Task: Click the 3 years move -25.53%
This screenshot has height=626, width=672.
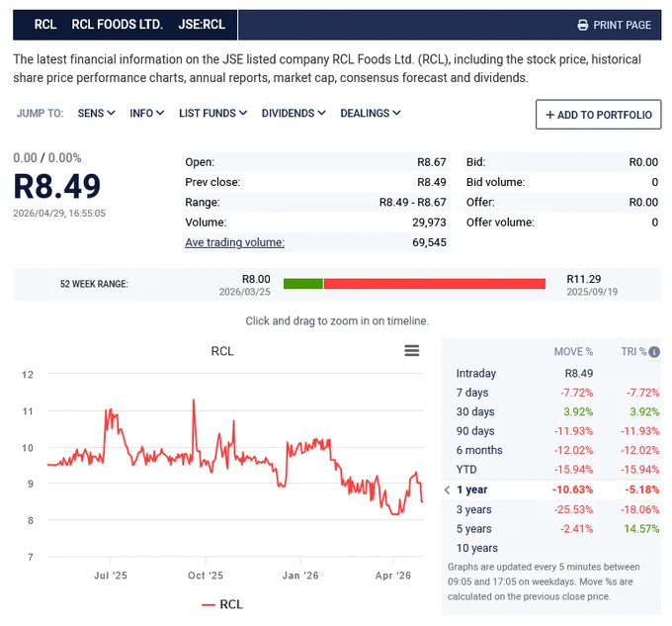Action: tap(573, 509)
